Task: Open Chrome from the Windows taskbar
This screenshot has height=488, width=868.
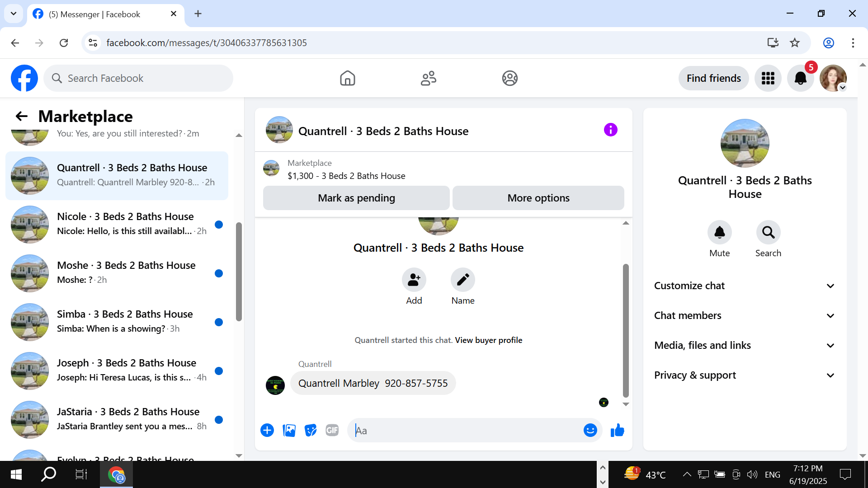Action: (x=116, y=474)
